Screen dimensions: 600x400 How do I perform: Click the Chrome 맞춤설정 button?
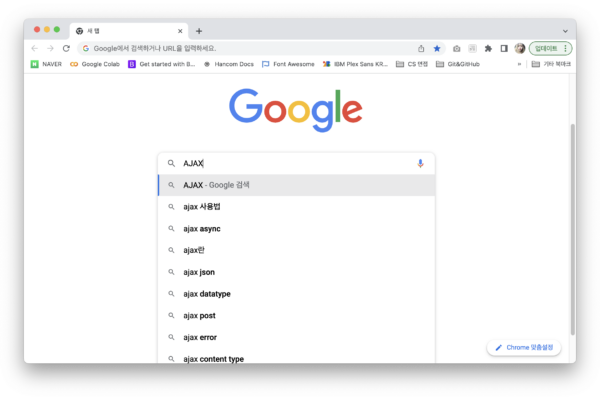tap(524, 348)
